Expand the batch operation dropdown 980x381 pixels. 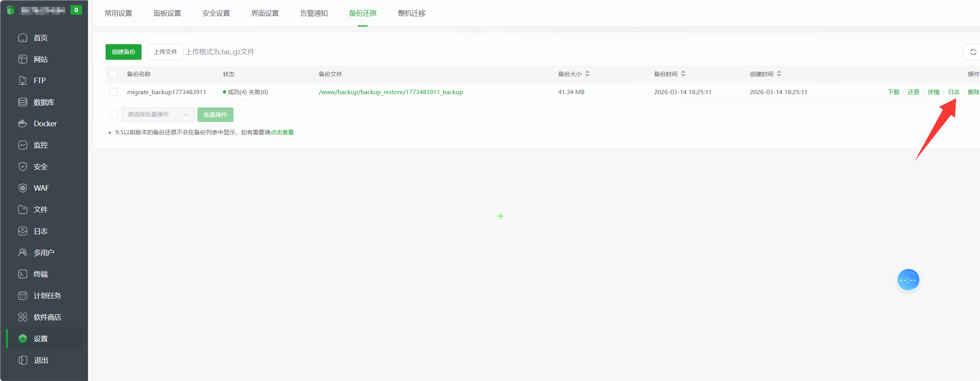point(158,114)
